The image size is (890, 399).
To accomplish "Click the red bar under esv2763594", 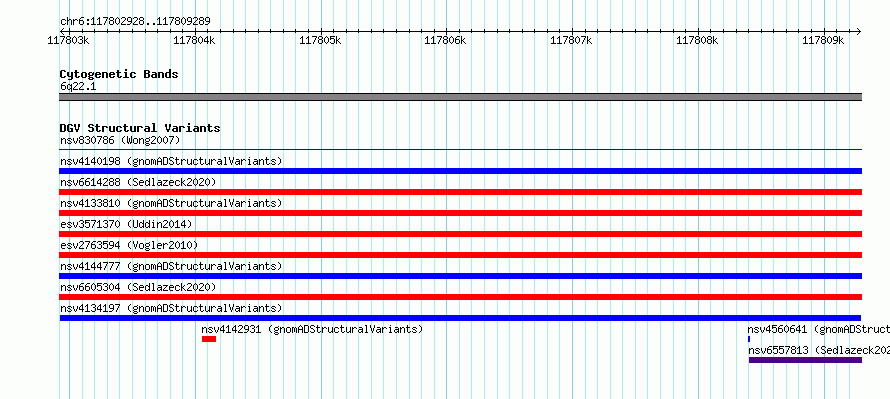I will pyautogui.click(x=460, y=255).
